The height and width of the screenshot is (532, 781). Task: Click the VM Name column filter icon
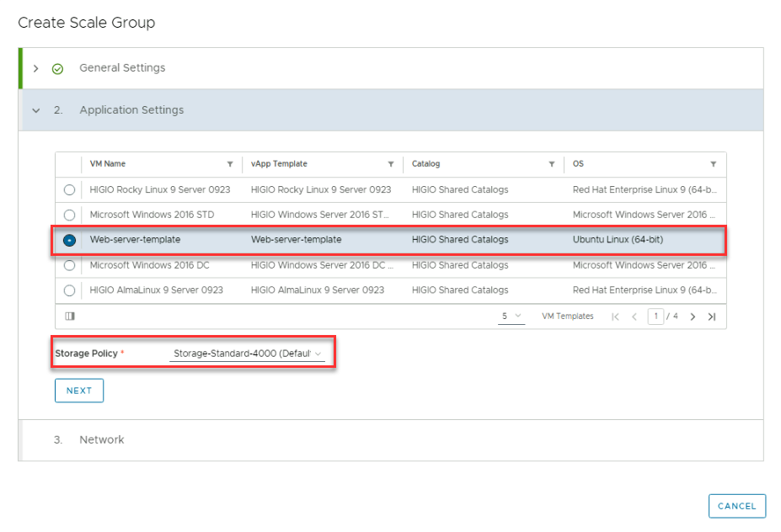pos(230,164)
